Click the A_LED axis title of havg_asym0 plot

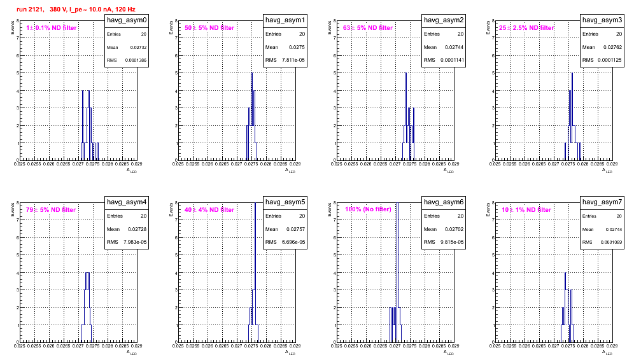point(132,171)
